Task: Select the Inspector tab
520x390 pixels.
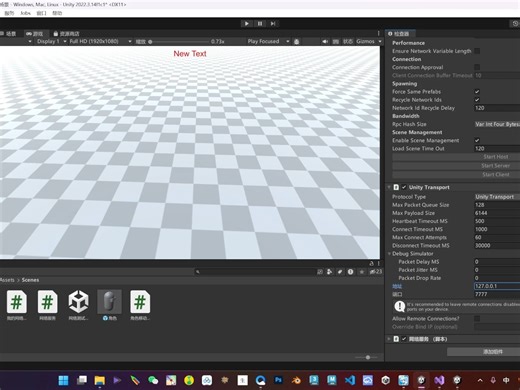Action: pos(399,34)
